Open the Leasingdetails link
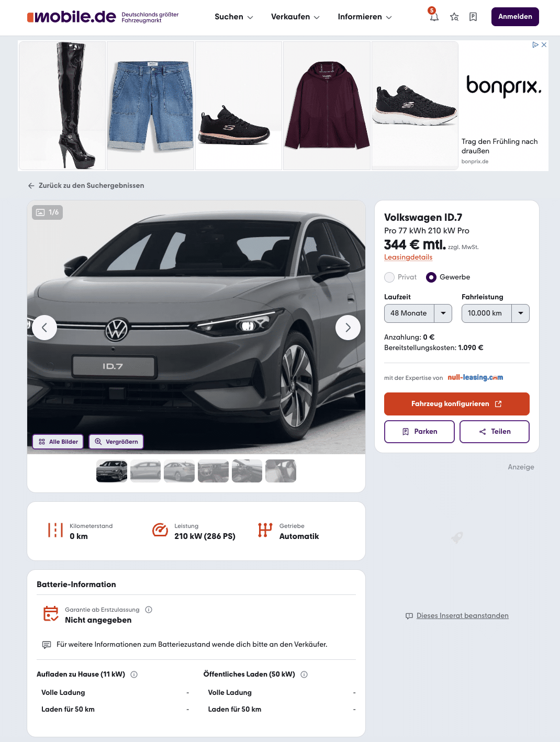The image size is (560, 742). point(408,257)
